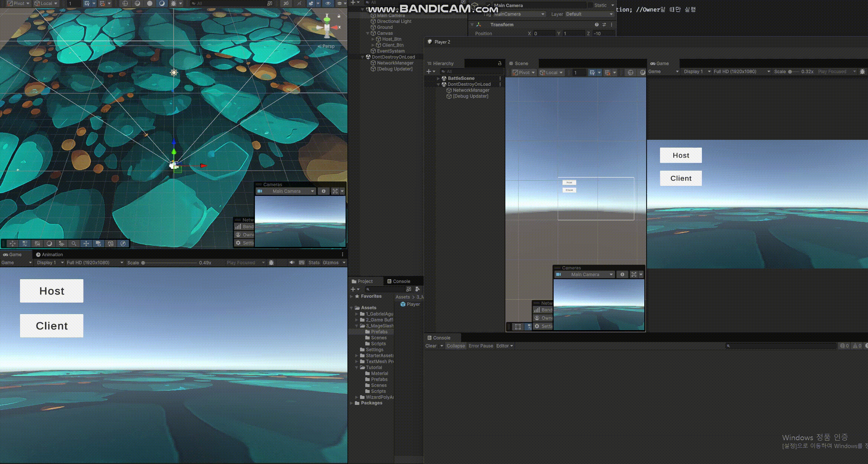868x464 pixels.
Task: Click the magnifier search tool in overlay toolbar
Action: (74, 244)
